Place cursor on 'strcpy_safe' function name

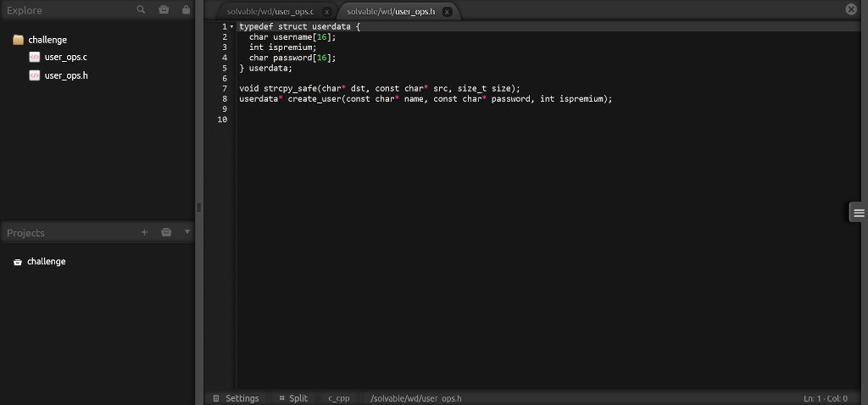coord(290,88)
